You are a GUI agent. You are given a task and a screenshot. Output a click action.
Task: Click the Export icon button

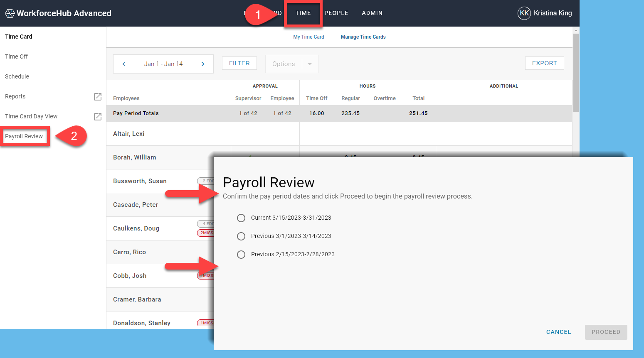[x=544, y=63]
